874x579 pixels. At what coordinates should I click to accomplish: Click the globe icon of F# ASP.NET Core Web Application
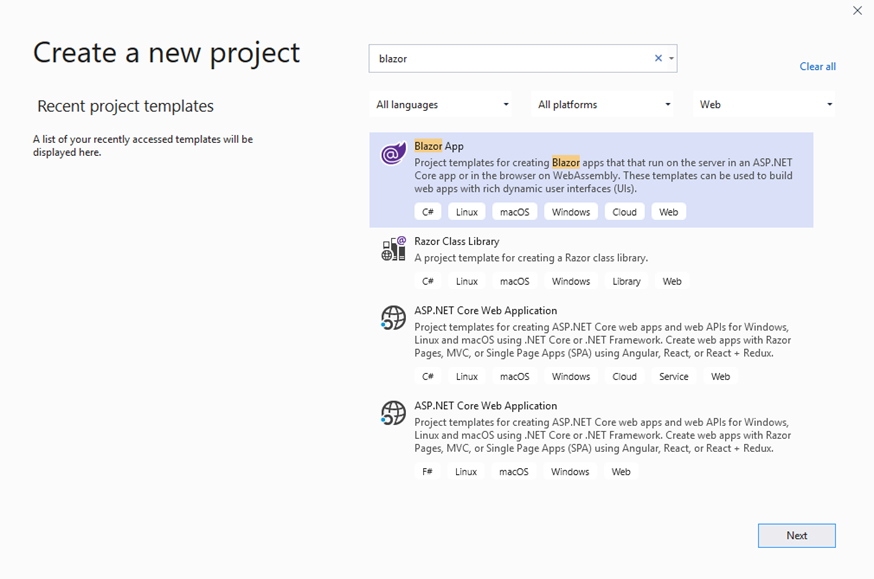pyautogui.click(x=394, y=413)
